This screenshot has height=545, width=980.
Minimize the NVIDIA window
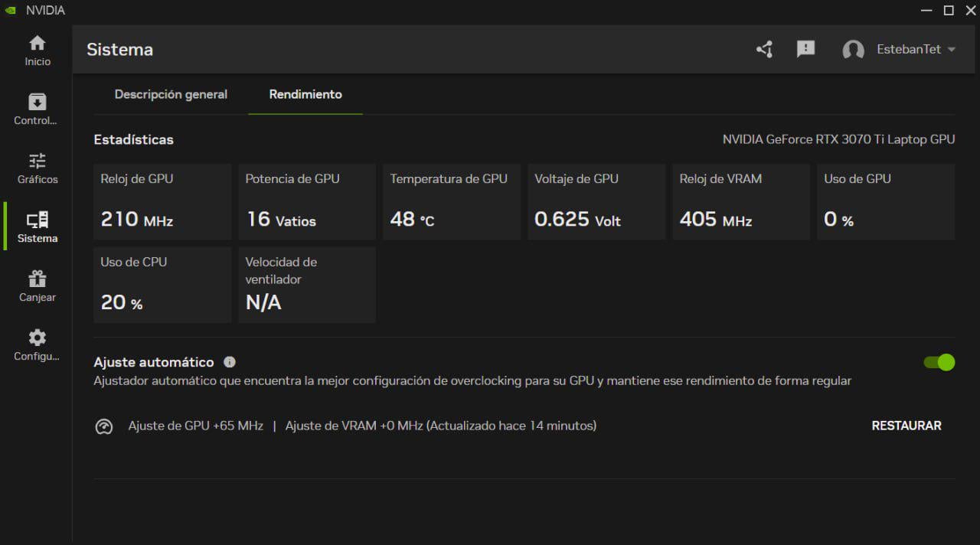coord(926,10)
